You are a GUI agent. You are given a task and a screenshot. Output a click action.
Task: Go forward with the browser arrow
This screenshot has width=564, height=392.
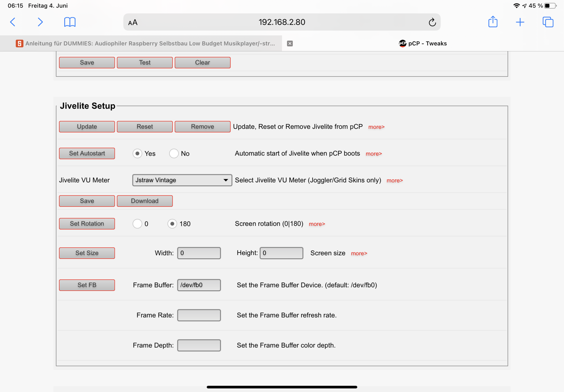coord(40,22)
